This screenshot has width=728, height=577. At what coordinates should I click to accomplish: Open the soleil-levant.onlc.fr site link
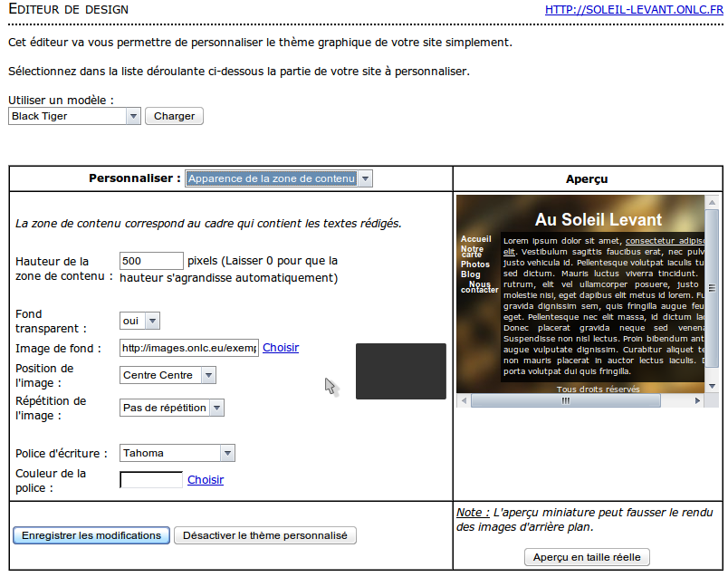634,10
